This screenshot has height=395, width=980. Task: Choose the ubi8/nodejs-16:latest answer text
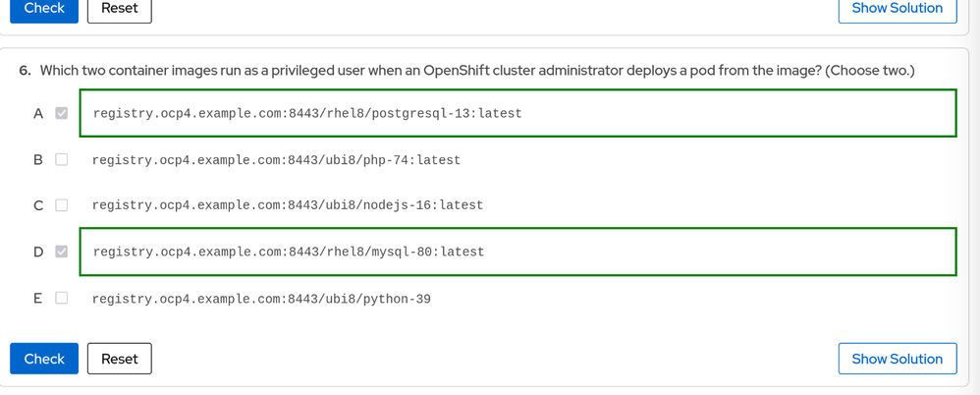(x=288, y=205)
